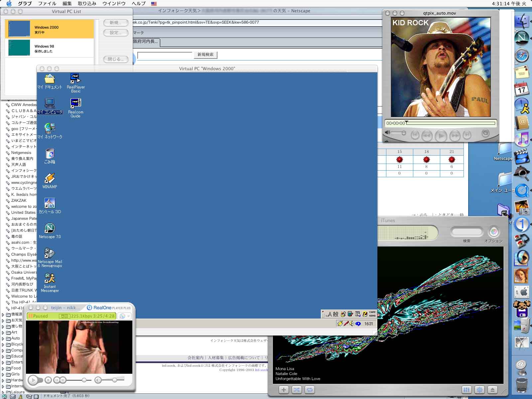Viewport: 532px width, 399px height.
Task: Open Real.com Guide desktop shortcut
Action: [75, 108]
